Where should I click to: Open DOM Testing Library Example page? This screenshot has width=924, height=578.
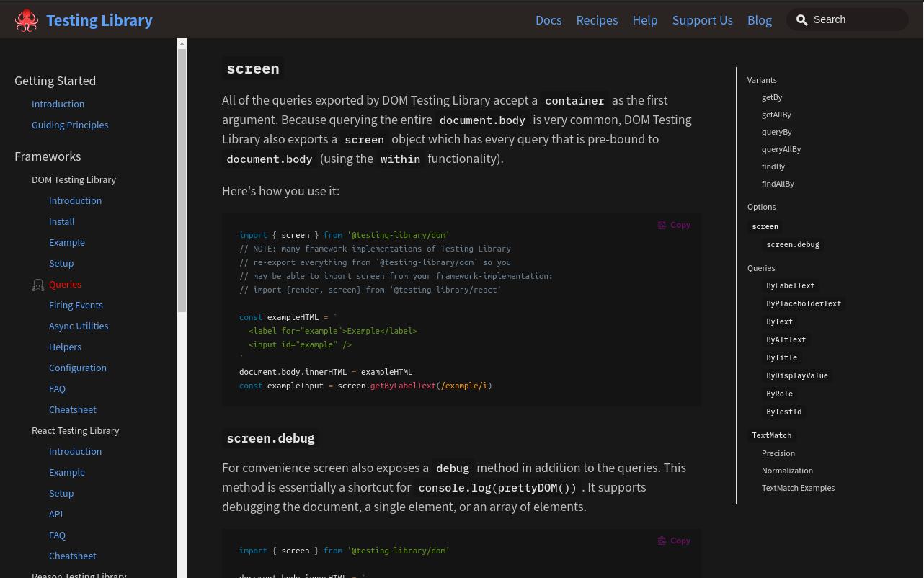[67, 242]
